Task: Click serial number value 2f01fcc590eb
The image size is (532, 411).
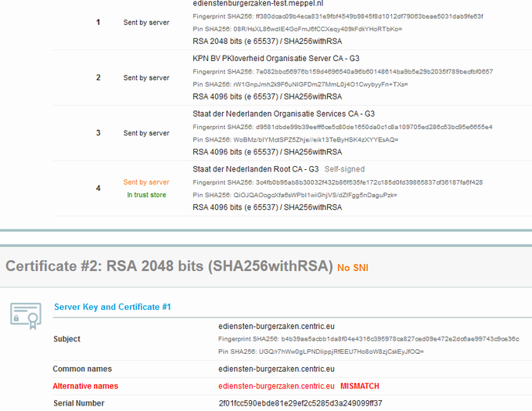Action: (300, 403)
